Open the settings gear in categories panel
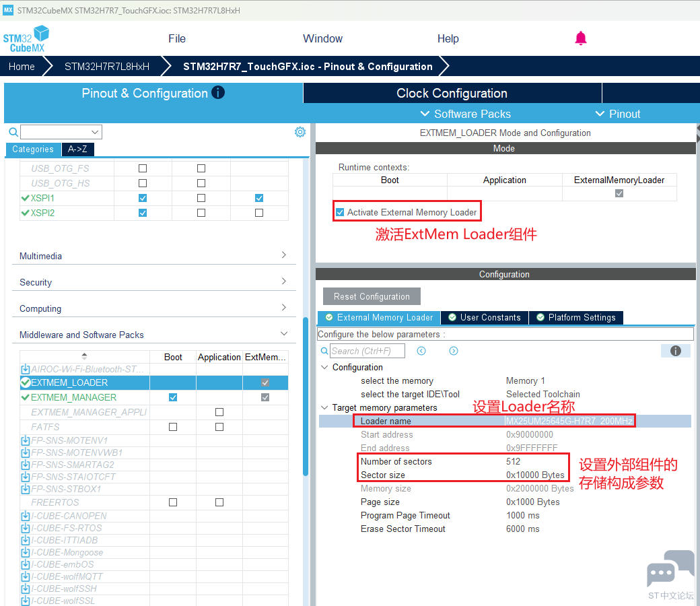This screenshot has width=700, height=606. (300, 132)
